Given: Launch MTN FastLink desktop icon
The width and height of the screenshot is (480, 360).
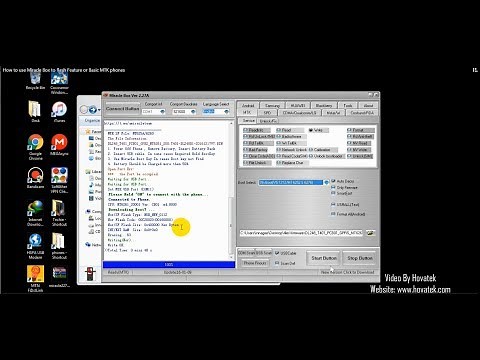Looking at the screenshot, I should 35,279.
